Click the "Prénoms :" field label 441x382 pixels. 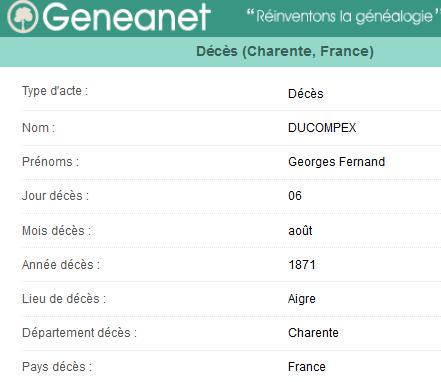click(50, 162)
